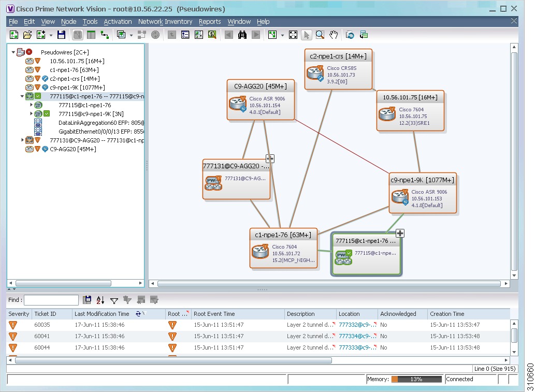Click the 777115@c1-npe1-76 pseudowire icon on map
The height and width of the screenshot is (392, 535).
point(343,258)
